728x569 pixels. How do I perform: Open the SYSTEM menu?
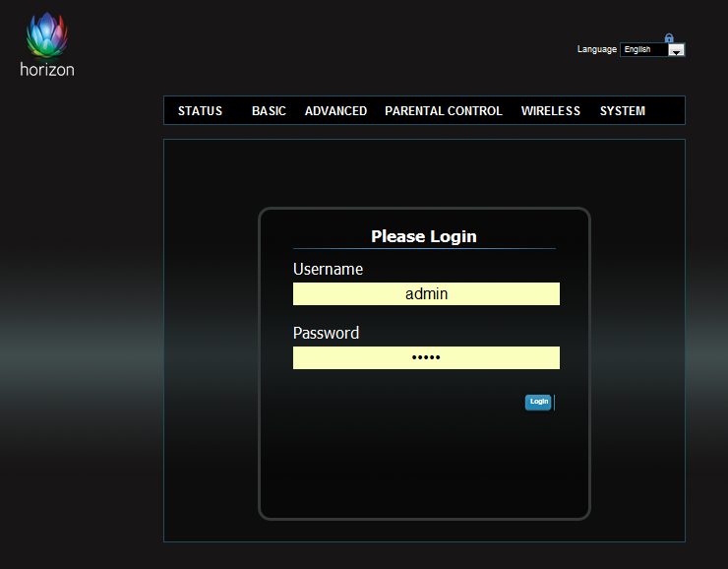(622, 111)
